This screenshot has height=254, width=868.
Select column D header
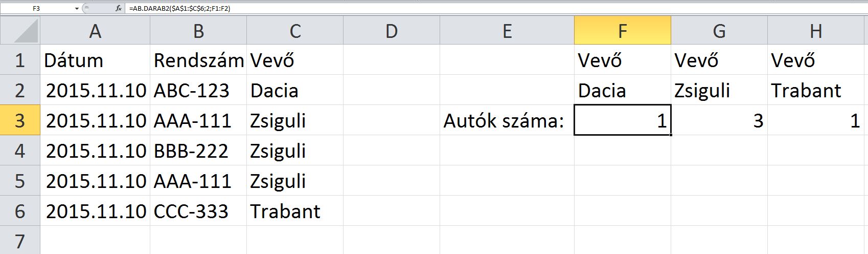391,31
